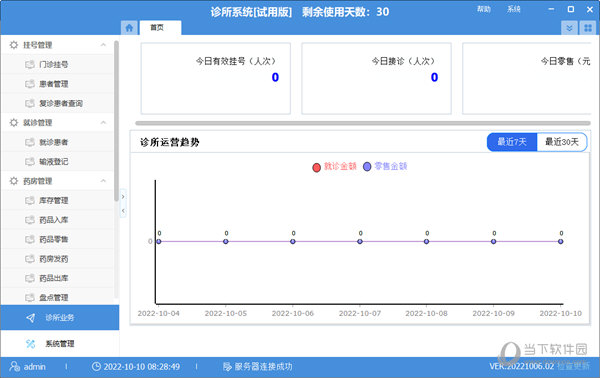
Task: Open 药品零售 in sidebar
Action: click(x=58, y=240)
